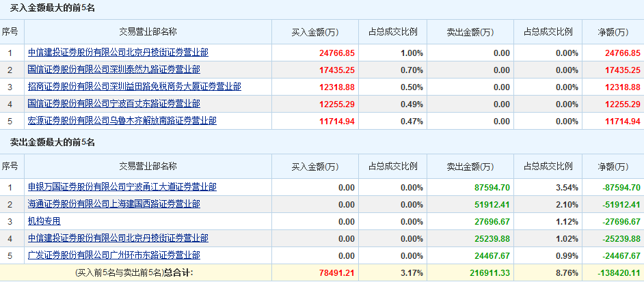Open the 国信证券深圳泰然九路证券营业部 link
644x282 pixels.
click(x=113, y=70)
